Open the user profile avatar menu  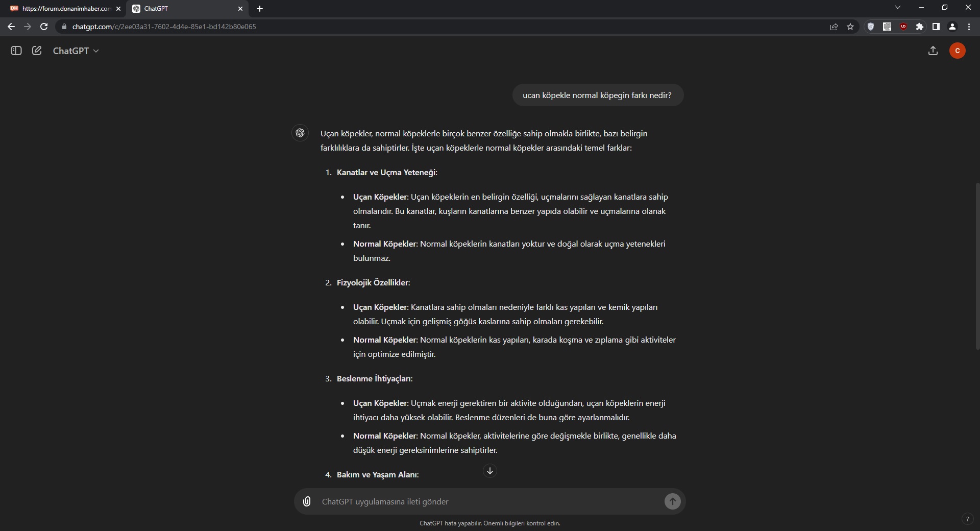958,51
